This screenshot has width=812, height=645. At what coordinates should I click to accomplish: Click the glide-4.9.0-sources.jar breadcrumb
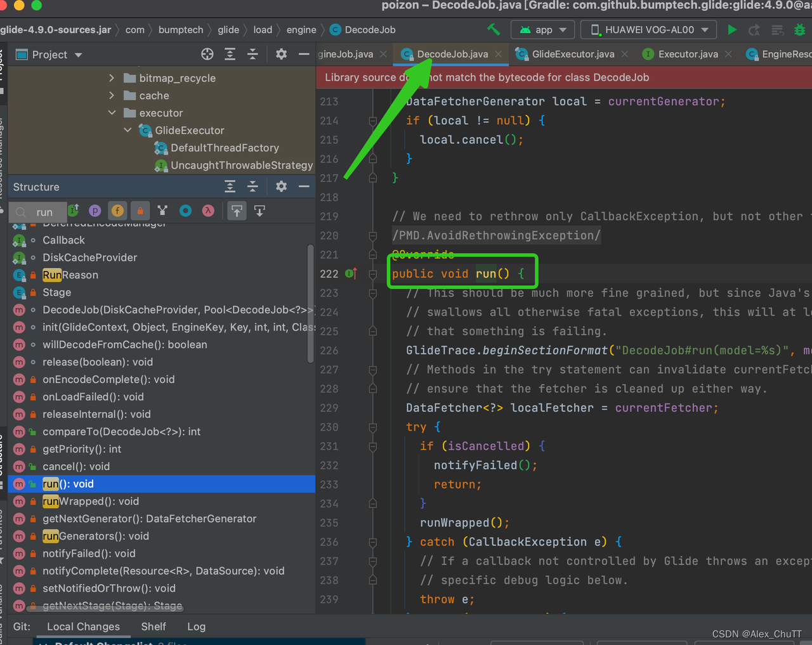pos(55,30)
